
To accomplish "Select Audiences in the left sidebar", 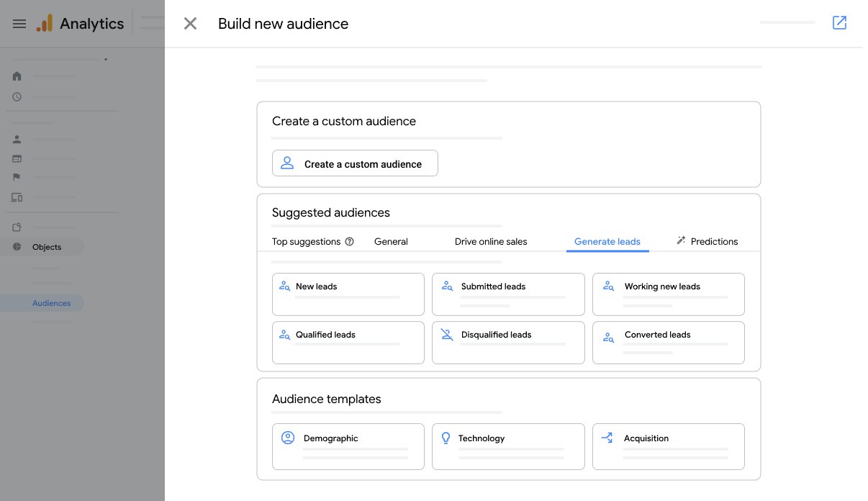I will (51, 303).
